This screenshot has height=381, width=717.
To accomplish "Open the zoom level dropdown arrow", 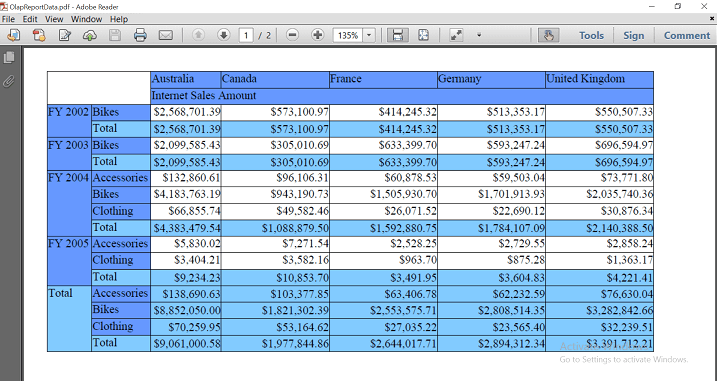I will [x=369, y=35].
